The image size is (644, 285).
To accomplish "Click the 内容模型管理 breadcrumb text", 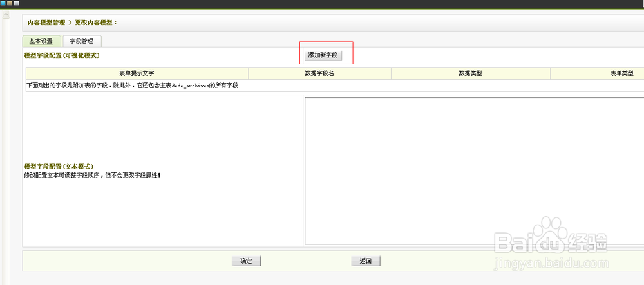I will pyautogui.click(x=46, y=23).
